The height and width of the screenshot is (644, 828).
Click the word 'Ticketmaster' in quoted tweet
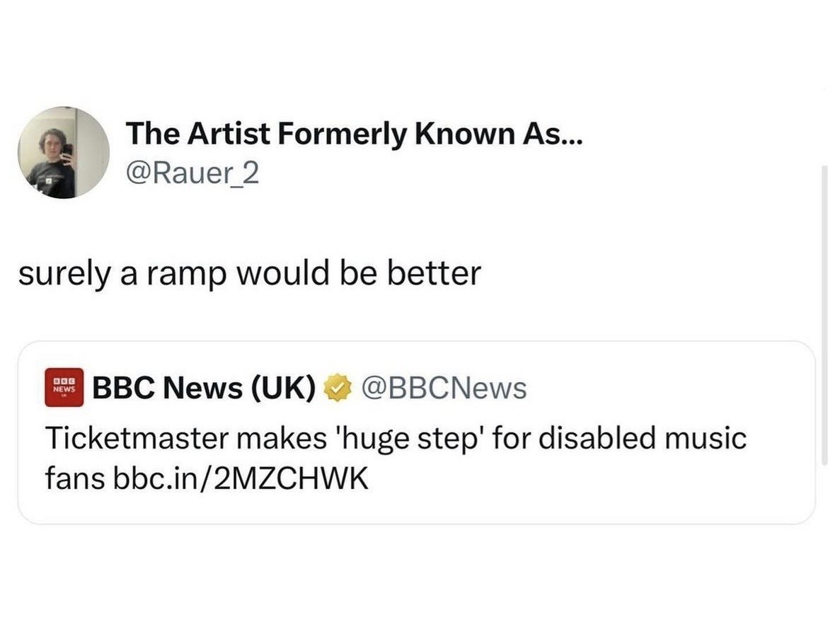[x=136, y=438]
